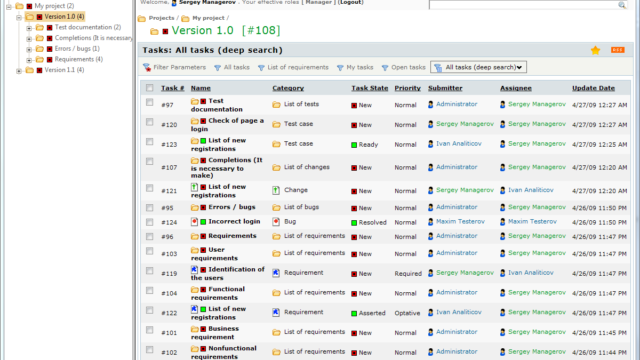Check the box for task #107
This screenshot has height=360, width=640.
pos(150,161)
